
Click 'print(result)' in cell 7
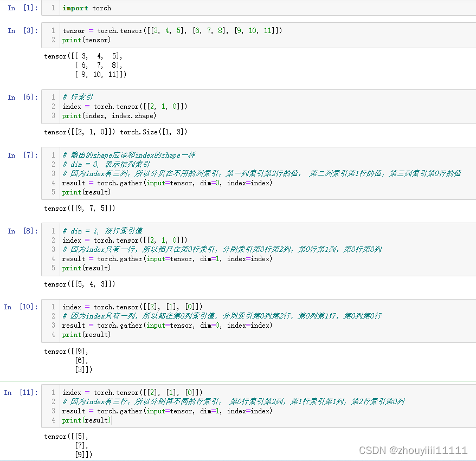86,192
